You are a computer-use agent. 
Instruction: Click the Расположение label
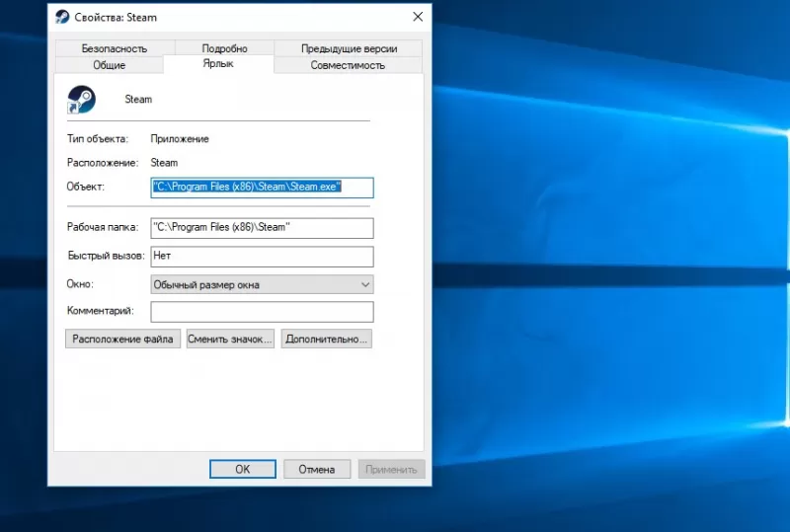pyautogui.click(x=103, y=163)
